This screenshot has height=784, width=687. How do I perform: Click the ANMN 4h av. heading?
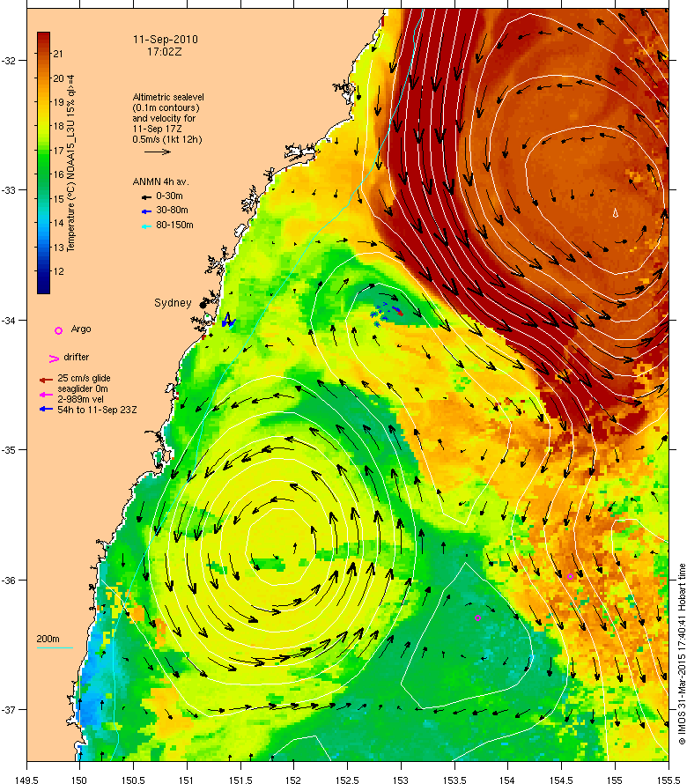tap(160, 181)
